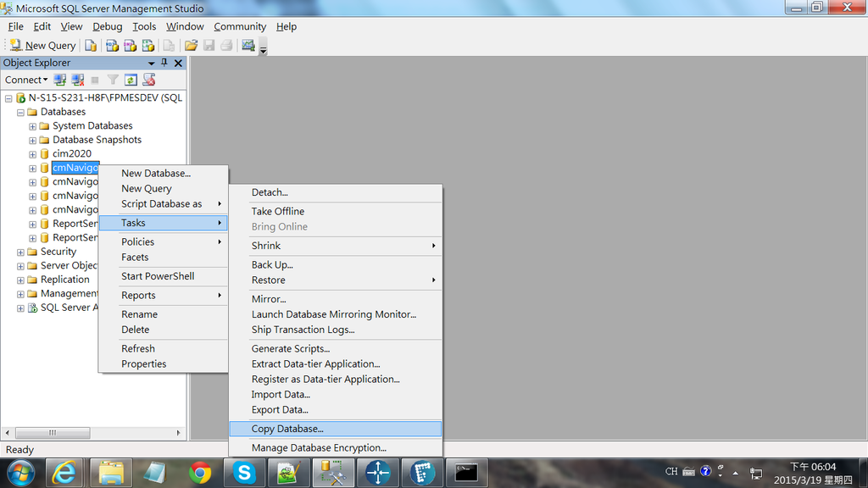Image resolution: width=868 pixels, height=488 pixels.
Task: Click the Object Explorer horizontal scrollbar thumb
Action: click(x=53, y=433)
